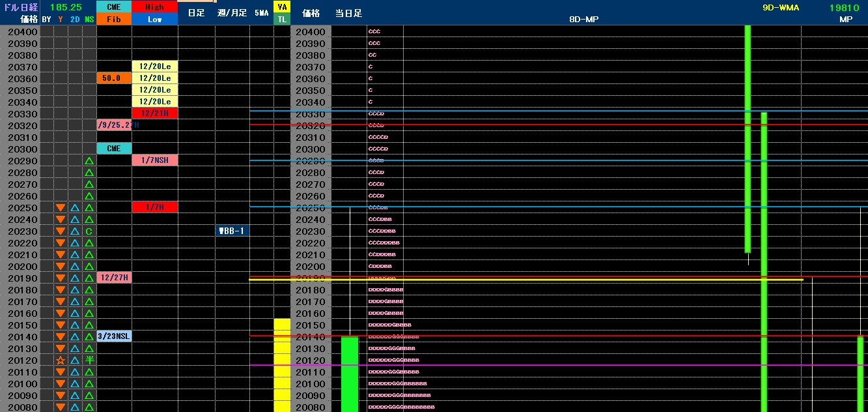Select the green TL header cell

(x=282, y=19)
